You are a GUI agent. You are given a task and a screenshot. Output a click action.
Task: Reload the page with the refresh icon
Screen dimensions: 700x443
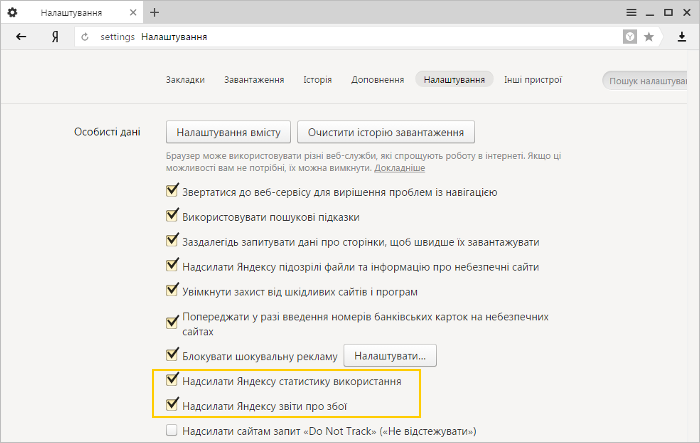(x=85, y=37)
